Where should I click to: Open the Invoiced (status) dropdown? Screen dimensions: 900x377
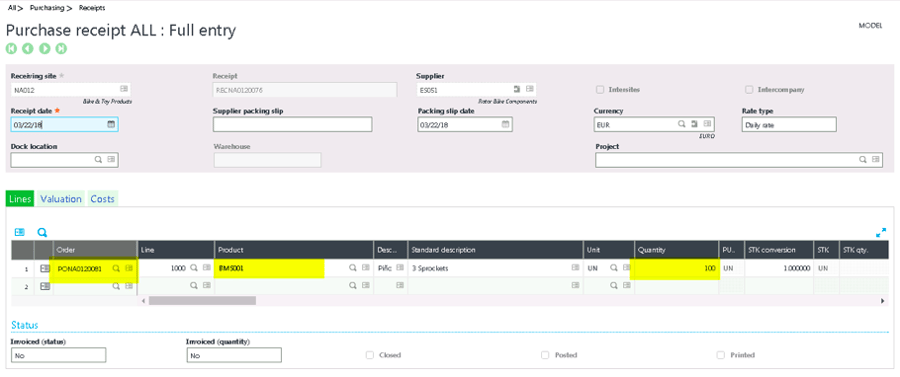click(x=58, y=355)
